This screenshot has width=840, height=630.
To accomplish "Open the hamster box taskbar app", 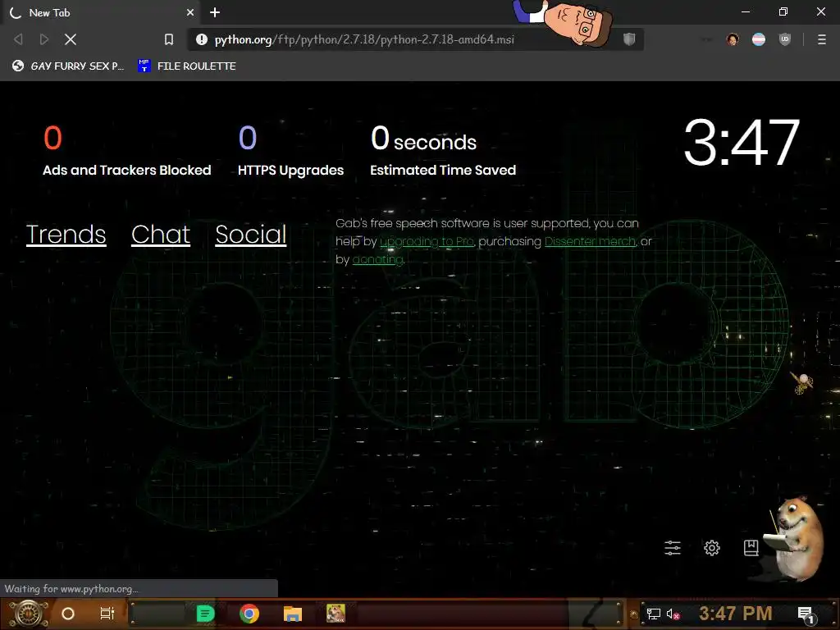I will (x=336, y=613).
